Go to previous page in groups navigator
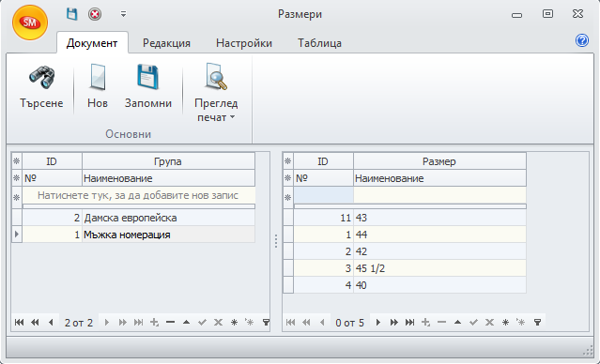This screenshot has width=600, height=364. 35,323
